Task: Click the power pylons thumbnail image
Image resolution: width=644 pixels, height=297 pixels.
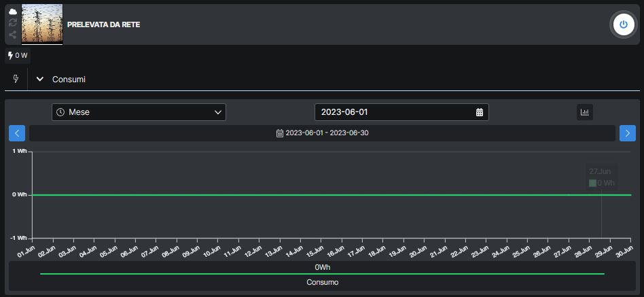Action: (42, 24)
